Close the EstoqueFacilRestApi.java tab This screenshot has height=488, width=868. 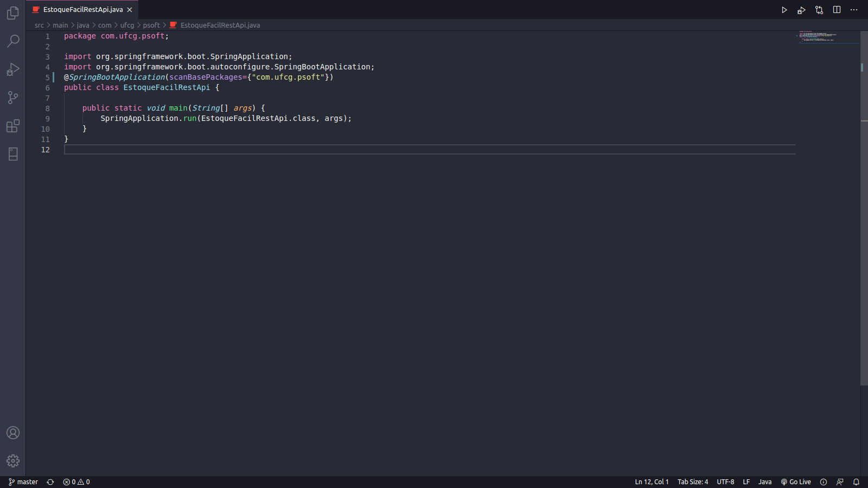130,10
